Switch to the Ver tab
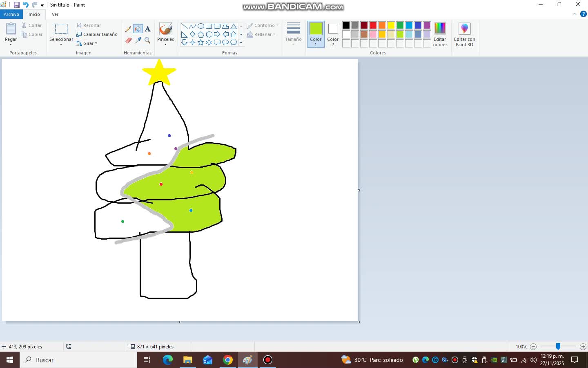 pos(55,14)
